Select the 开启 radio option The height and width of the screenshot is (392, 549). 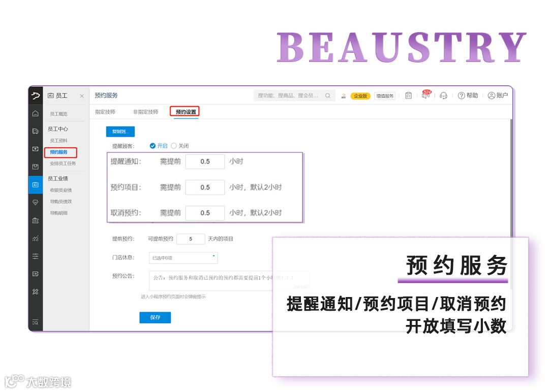(x=158, y=146)
